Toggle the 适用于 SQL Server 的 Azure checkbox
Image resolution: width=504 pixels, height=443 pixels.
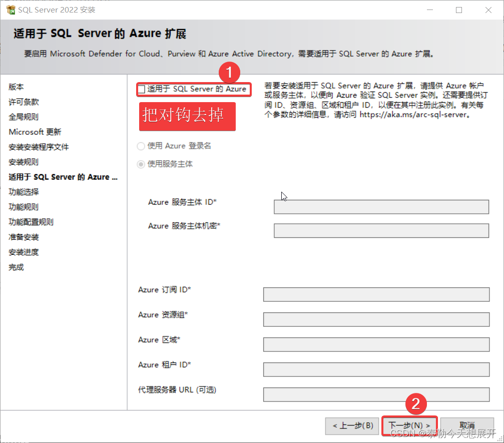pyautogui.click(x=142, y=89)
